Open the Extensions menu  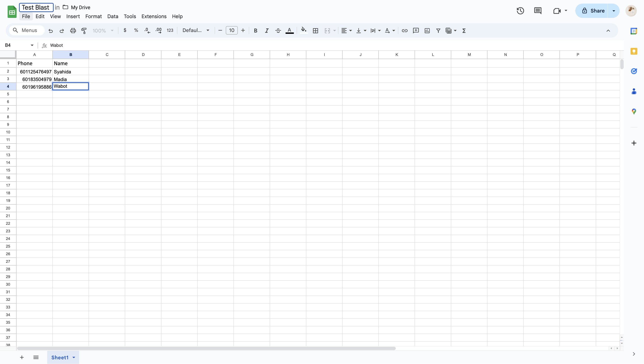point(154,16)
